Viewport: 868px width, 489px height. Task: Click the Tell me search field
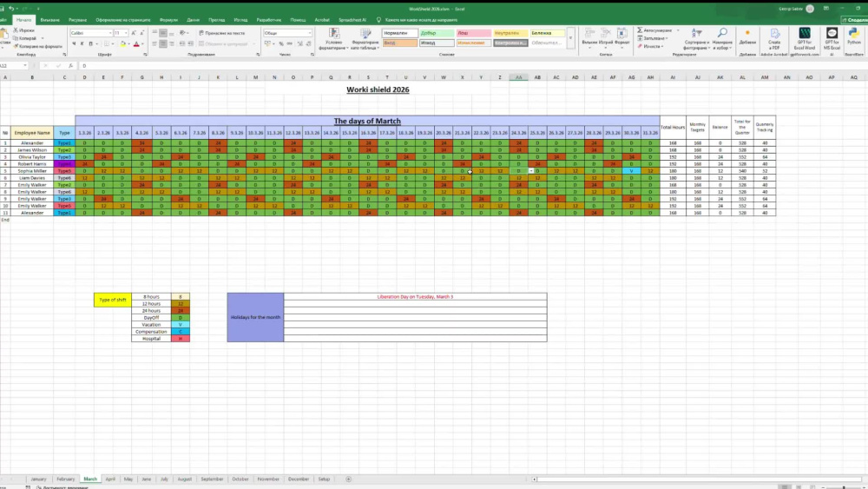(421, 20)
